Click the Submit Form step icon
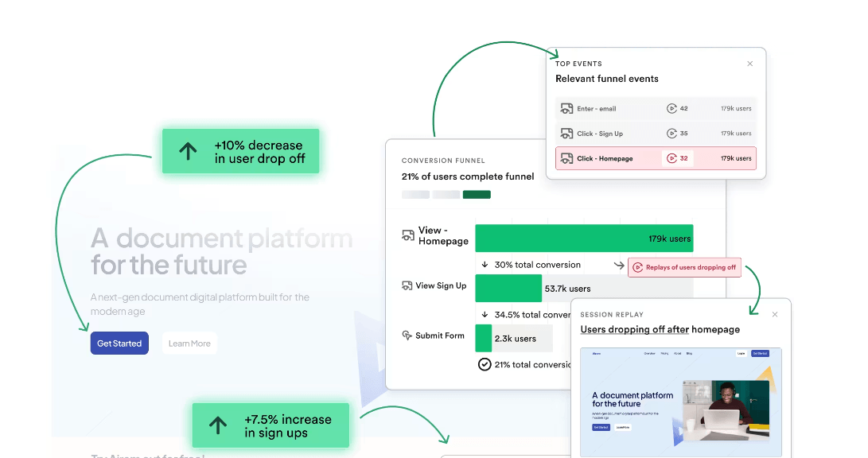The height and width of the screenshot is (458, 868). tap(407, 336)
